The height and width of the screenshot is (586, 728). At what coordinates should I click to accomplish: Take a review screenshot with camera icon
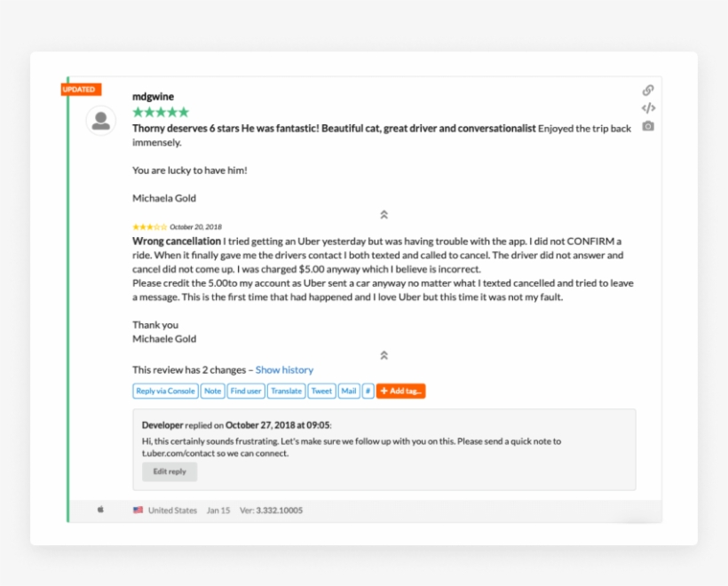pyautogui.click(x=648, y=126)
